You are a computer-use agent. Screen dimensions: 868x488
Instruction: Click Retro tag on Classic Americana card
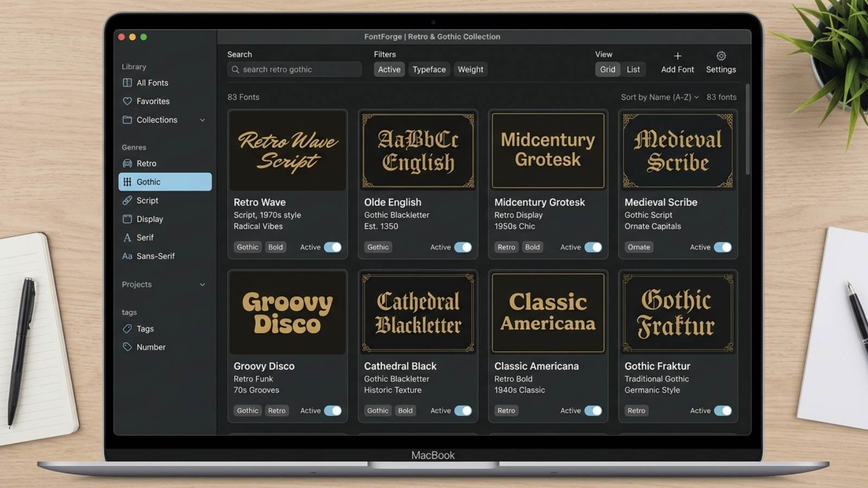tap(506, 411)
